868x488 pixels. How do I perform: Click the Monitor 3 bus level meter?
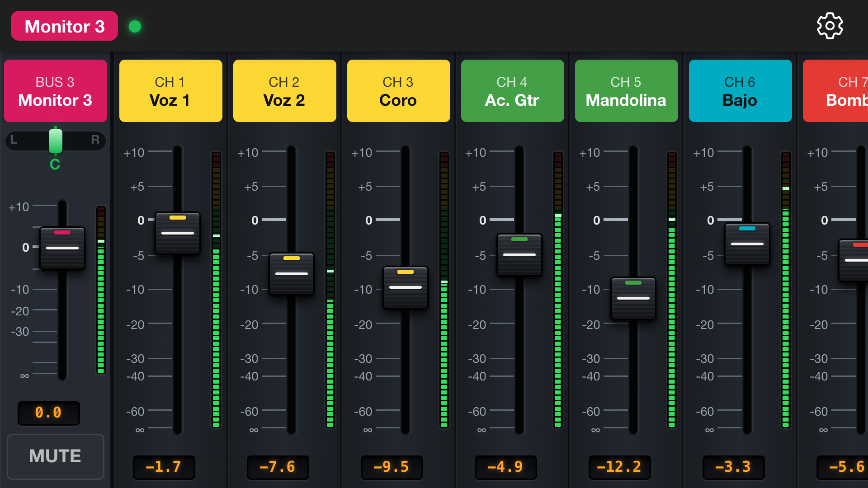(101, 290)
